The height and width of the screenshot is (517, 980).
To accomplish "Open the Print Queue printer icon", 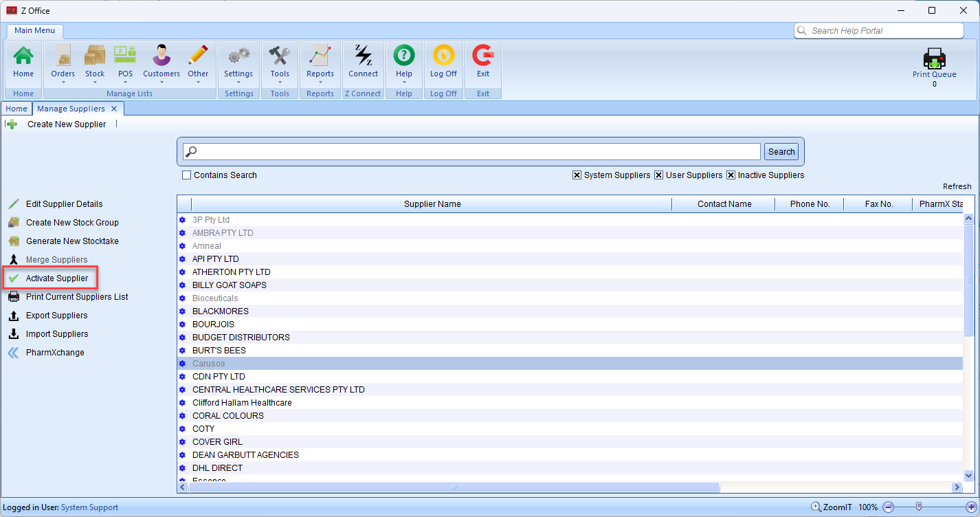I will pos(934,58).
